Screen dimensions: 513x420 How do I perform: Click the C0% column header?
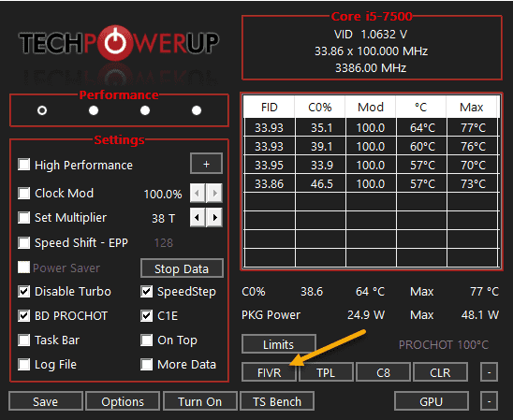tap(319, 108)
